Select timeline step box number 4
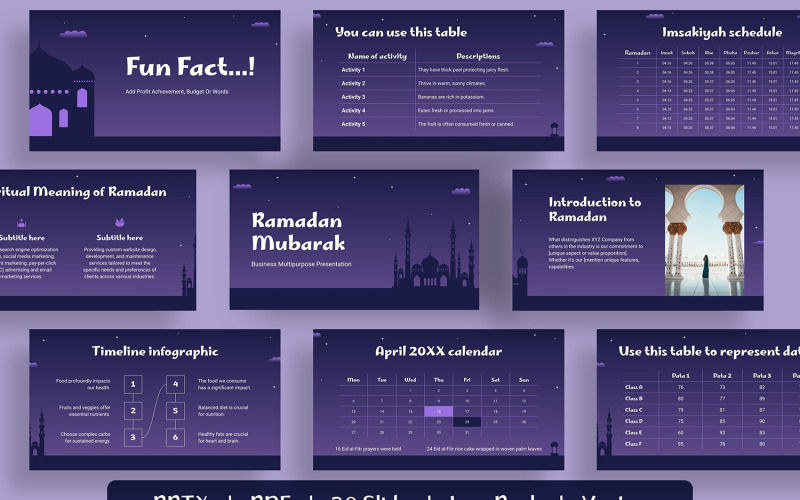Image resolution: width=800 pixels, height=500 pixels. click(x=176, y=384)
